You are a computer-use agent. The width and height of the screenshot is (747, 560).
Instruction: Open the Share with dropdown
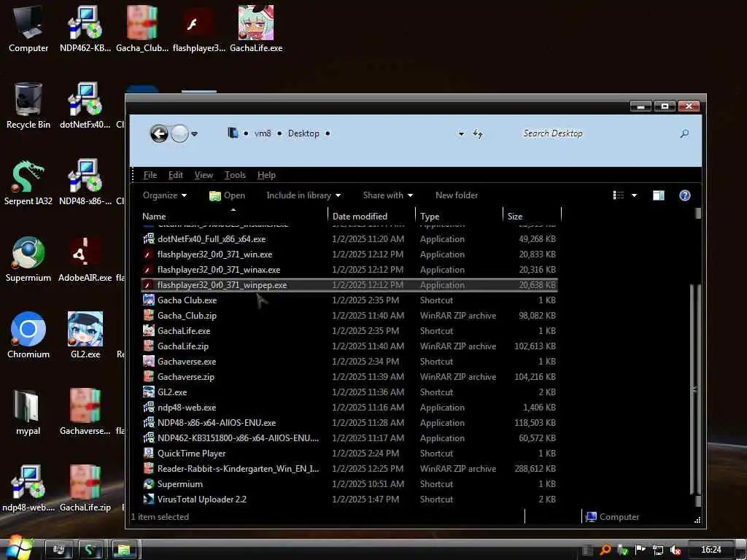[x=388, y=195]
